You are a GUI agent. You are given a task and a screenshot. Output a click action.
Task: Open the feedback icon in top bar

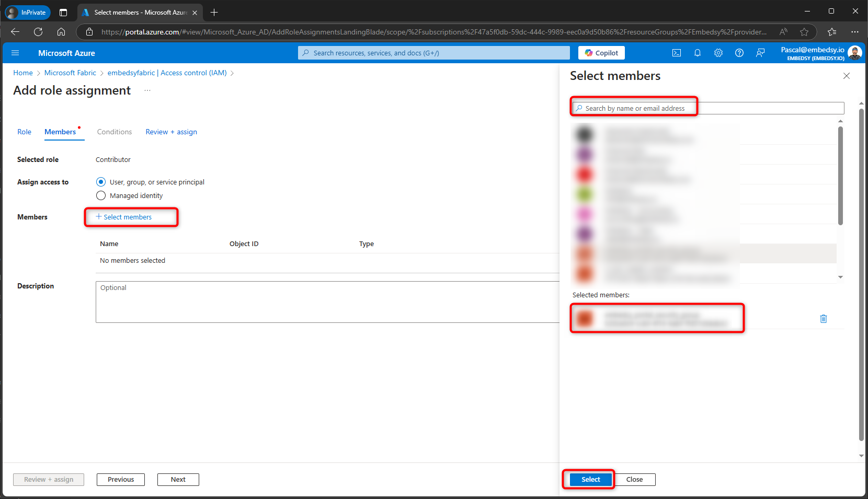point(760,52)
